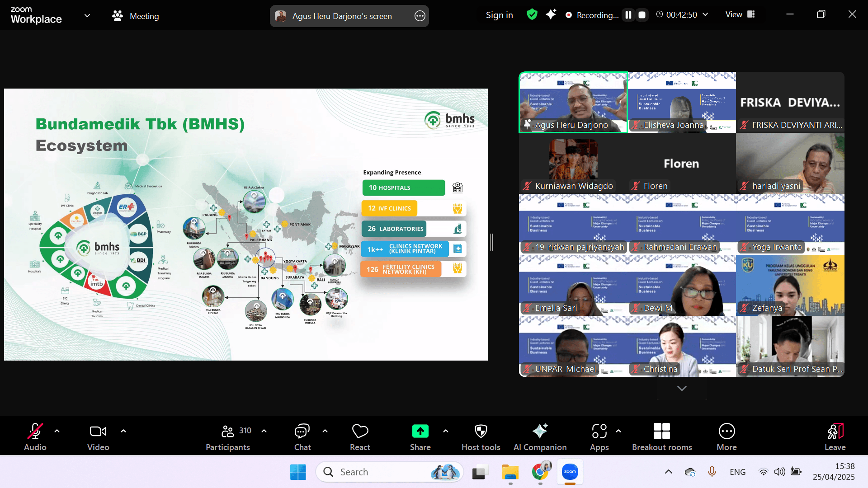This screenshot has width=868, height=488.
Task: Click the Sign in link
Action: 499,15
